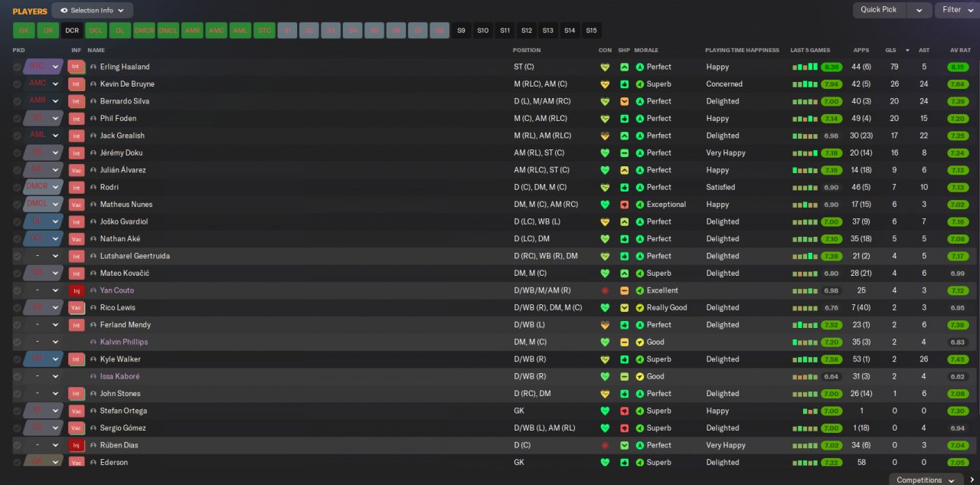Screen dimensions: 980x485
Task: Click Kyle Walker's last 5 games form bars
Action: tap(805, 359)
